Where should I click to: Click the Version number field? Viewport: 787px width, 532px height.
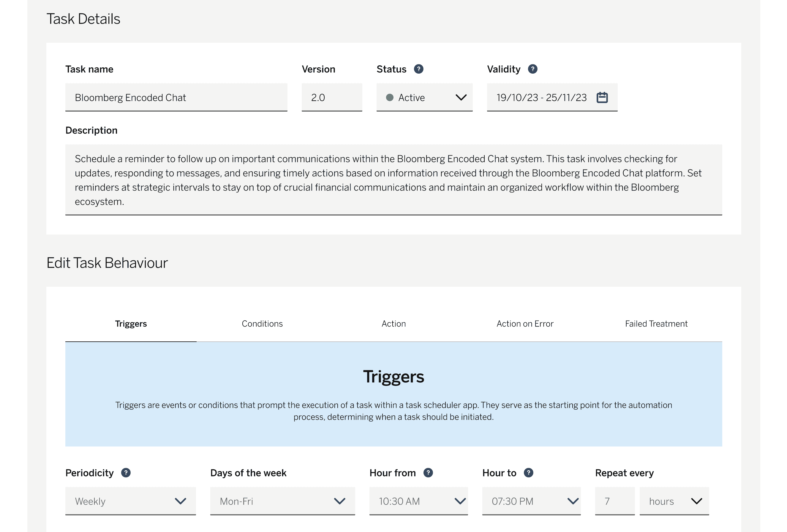click(x=331, y=97)
